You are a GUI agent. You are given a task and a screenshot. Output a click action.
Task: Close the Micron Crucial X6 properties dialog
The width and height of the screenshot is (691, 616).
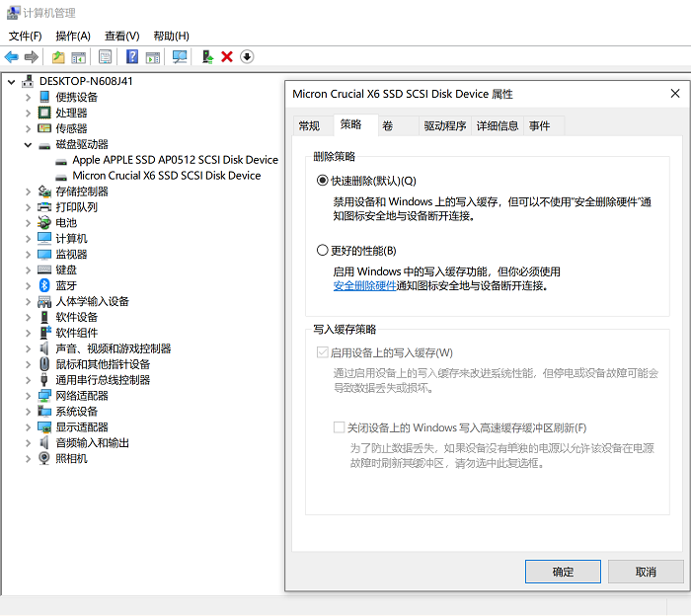(x=675, y=94)
